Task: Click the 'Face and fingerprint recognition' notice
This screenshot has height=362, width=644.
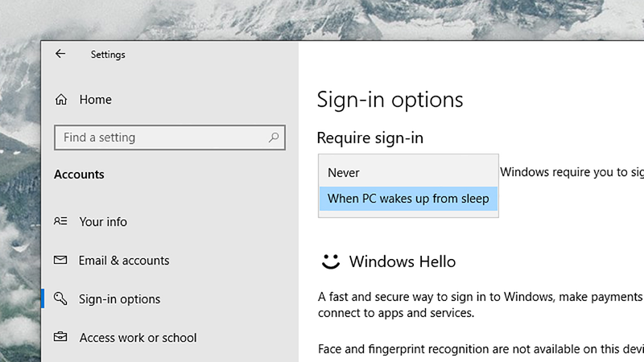Action: 481,349
